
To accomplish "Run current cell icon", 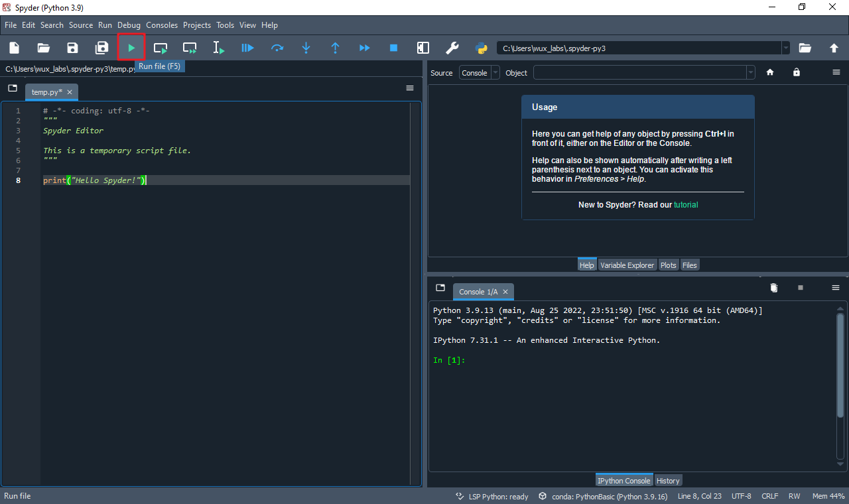I will click(161, 48).
